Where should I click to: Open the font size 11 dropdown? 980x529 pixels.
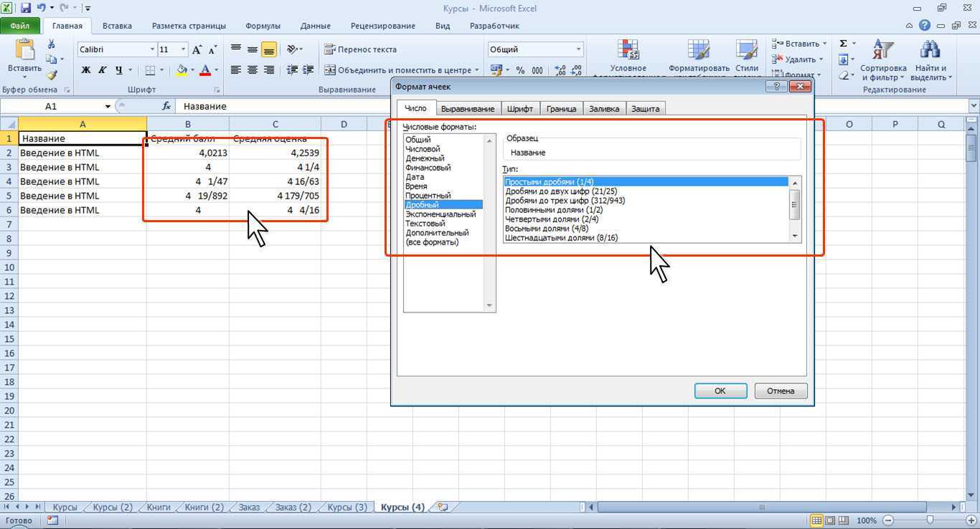pyautogui.click(x=184, y=49)
